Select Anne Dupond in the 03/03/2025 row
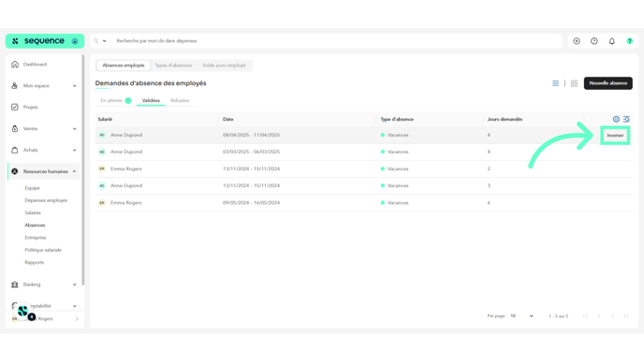Image resolution: width=644 pixels, height=362 pixels. point(126,152)
